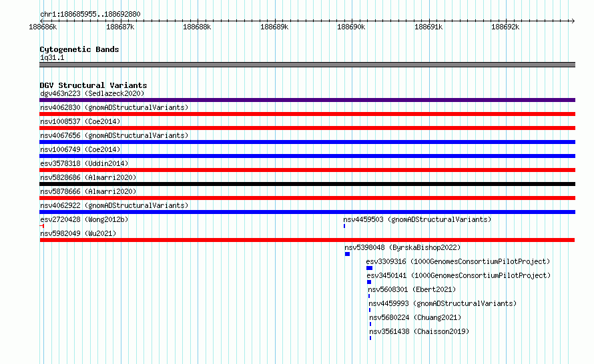Open esv3450141 (1000GenomesConsortiumPilotProject) label

(x=459, y=275)
